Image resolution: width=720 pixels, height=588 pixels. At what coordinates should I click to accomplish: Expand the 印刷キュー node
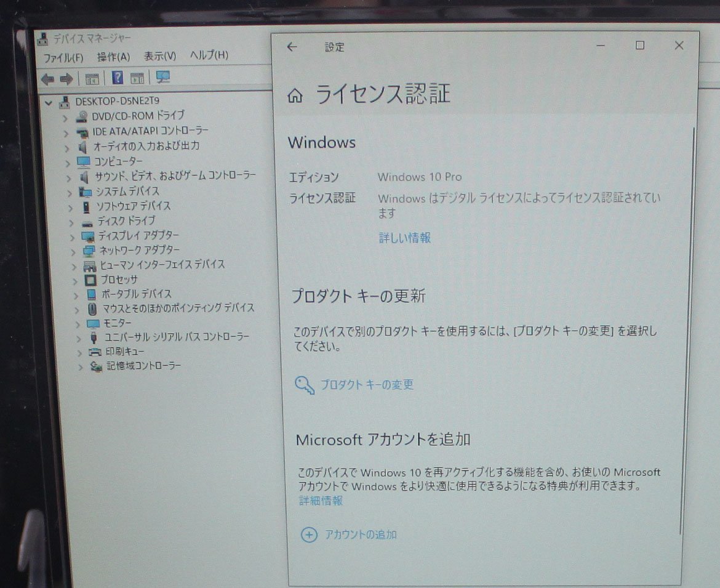tap(79, 353)
